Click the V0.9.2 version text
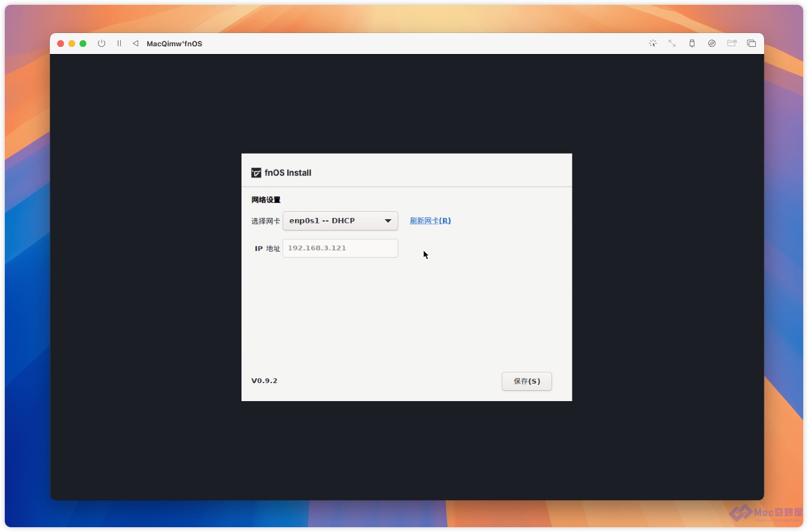This screenshot has width=808, height=532. click(x=264, y=381)
